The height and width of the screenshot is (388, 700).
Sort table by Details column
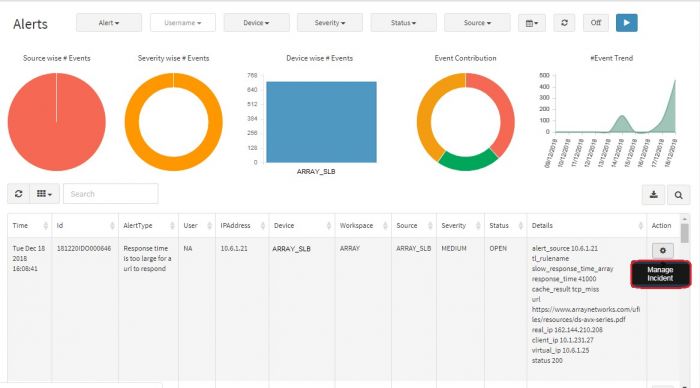(587, 225)
